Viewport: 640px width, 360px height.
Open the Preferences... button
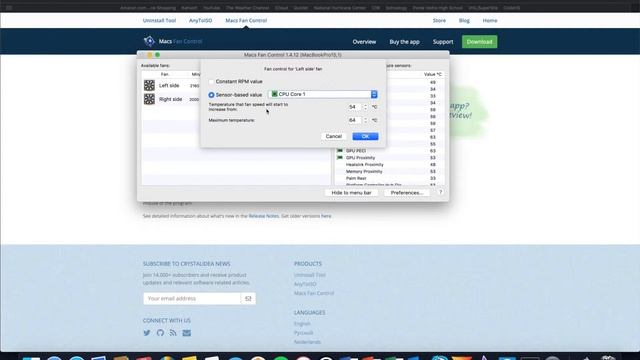click(407, 193)
